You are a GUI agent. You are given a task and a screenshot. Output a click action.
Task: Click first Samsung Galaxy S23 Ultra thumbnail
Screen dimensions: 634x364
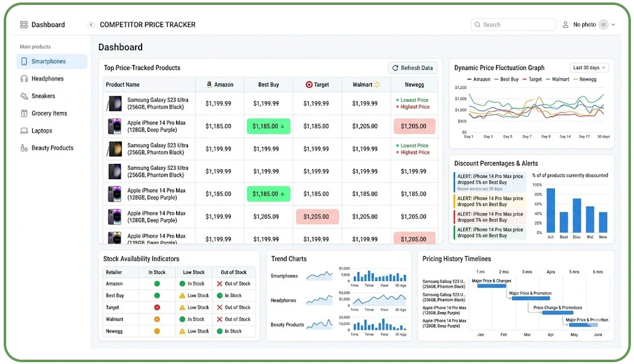[x=114, y=104]
